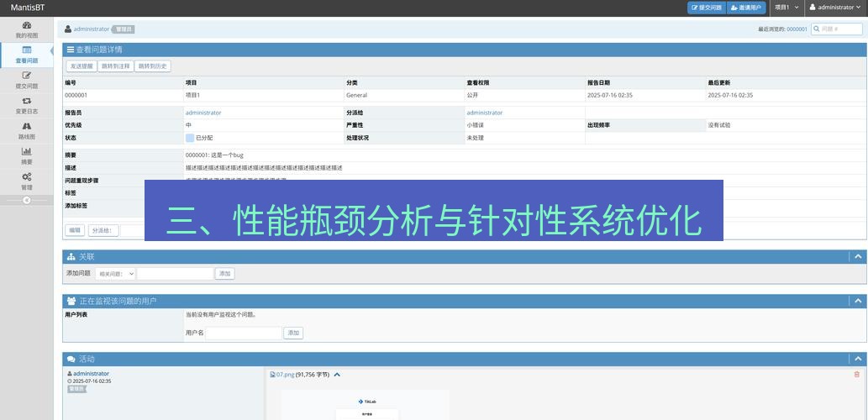Click the 项目1 value under 项目 column
The height and width of the screenshot is (420, 868).
[192, 95]
